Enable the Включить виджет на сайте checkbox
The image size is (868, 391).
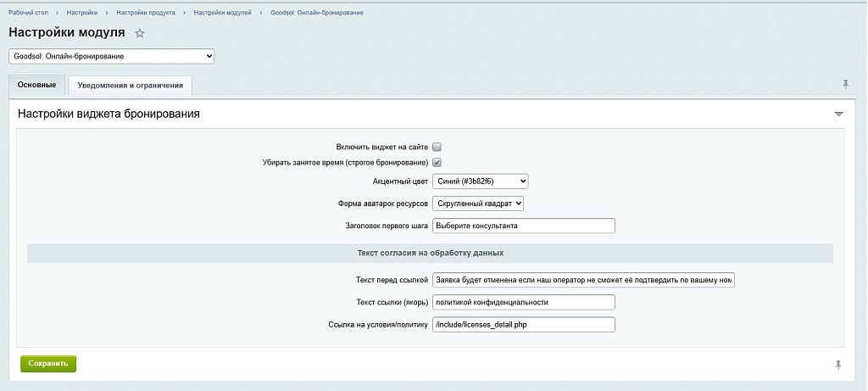(x=437, y=148)
